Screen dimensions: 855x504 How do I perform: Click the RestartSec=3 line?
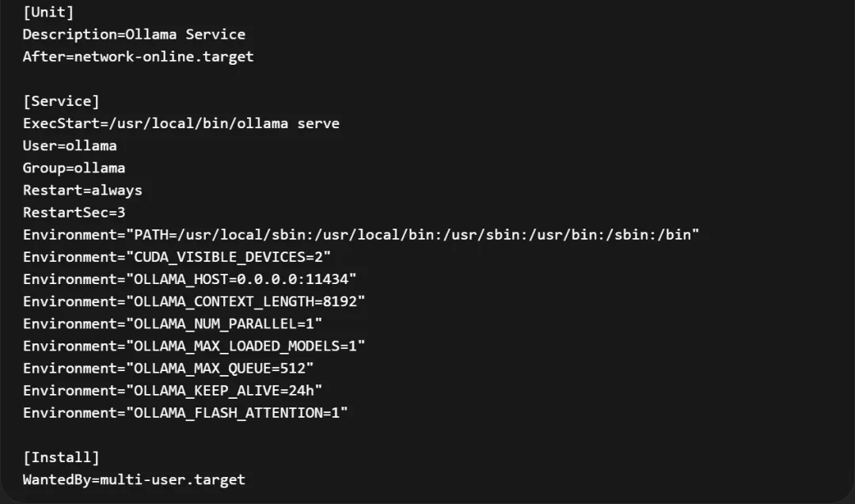click(74, 212)
